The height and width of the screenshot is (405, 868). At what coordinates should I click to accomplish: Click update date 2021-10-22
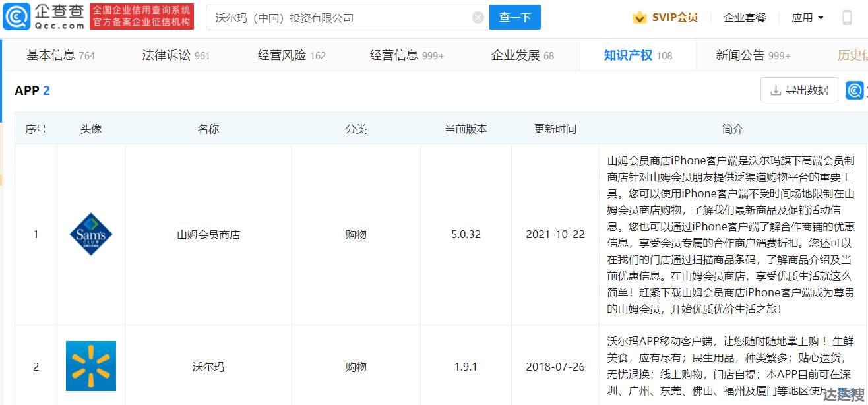pyautogui.click(x=555, y=234)
